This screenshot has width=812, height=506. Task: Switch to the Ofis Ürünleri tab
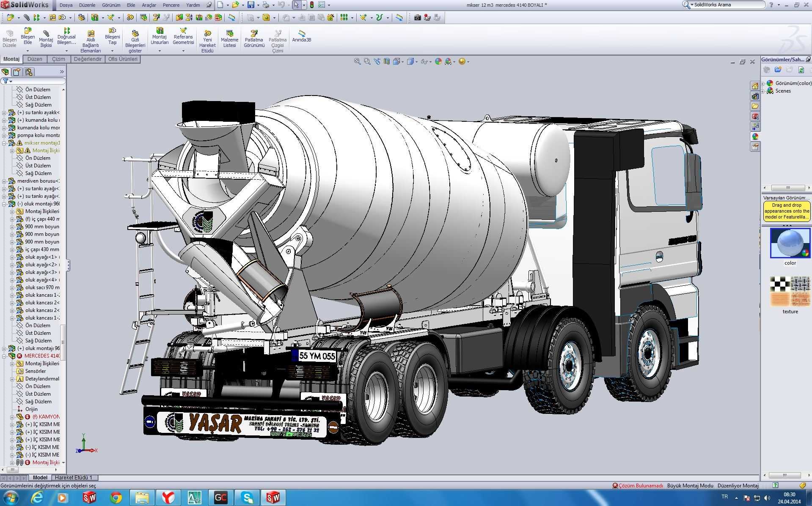[123, 59]
